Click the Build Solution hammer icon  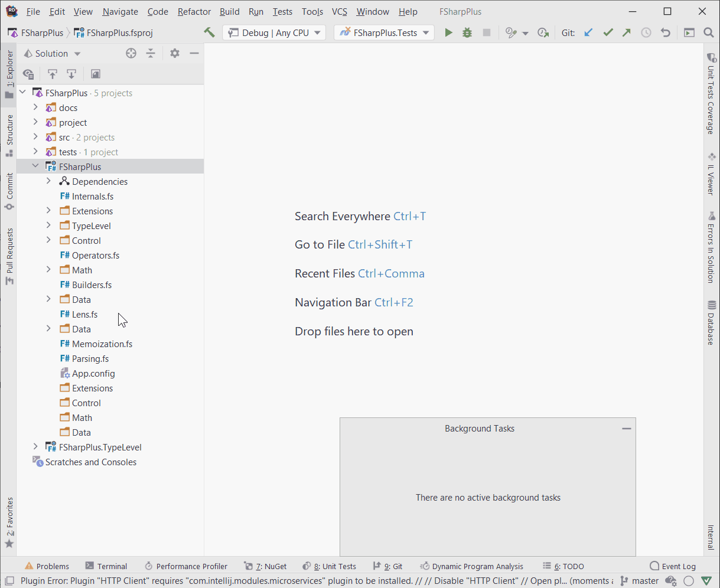(209, 32)
